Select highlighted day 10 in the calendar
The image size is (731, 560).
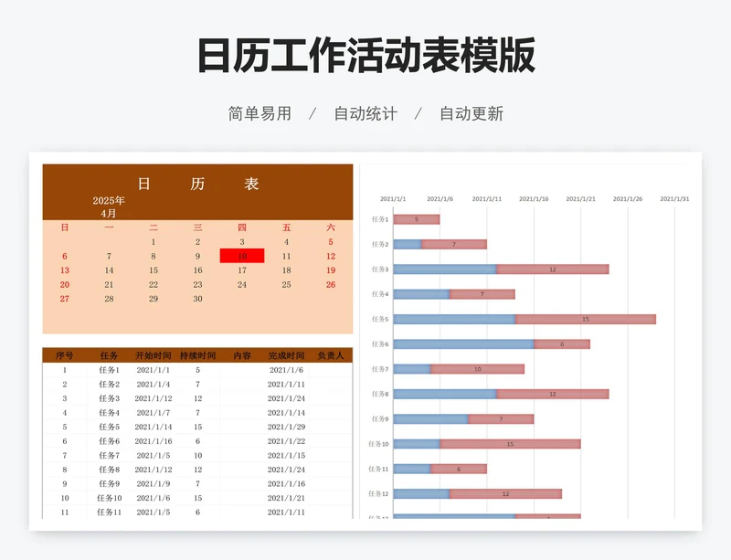pyautogui.click(x=242, y=256)
